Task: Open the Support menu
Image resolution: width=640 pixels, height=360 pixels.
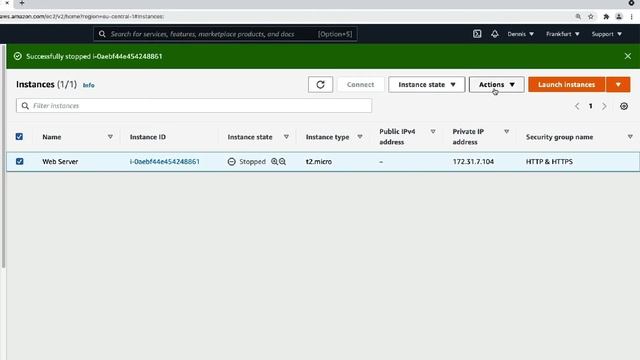Action: pos(607,34)
